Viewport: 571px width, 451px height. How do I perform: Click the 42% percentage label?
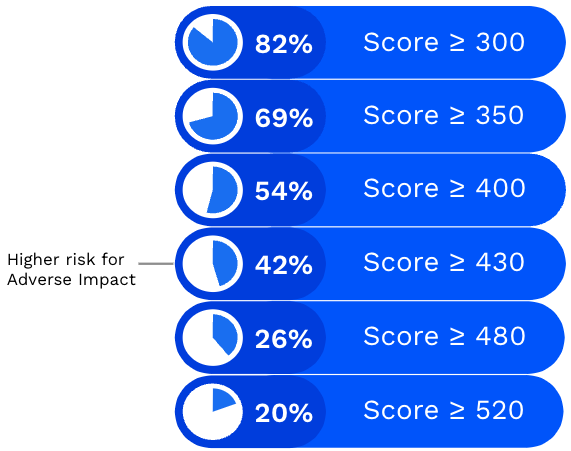coord(284,265)
